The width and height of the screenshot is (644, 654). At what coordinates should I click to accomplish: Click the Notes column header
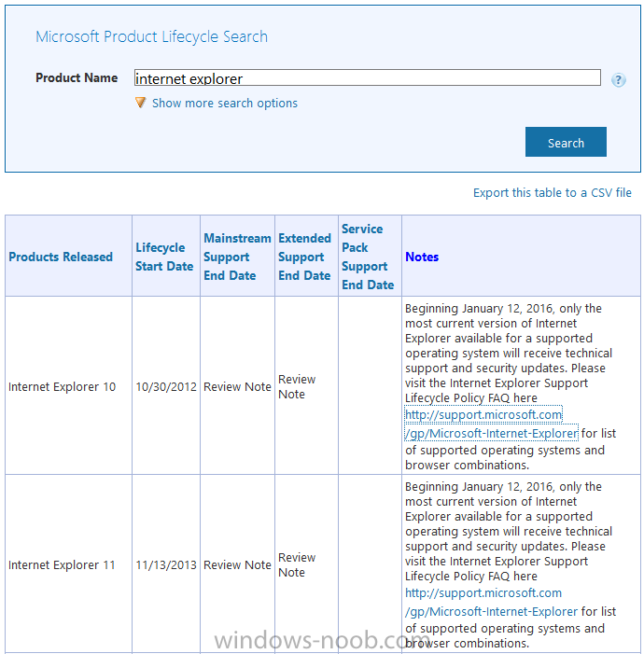pyautogui.click(x=422, y=257)
